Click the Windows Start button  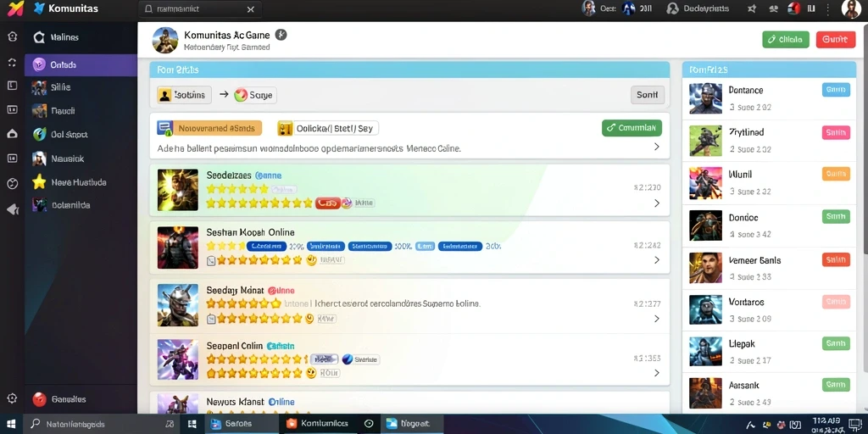[10, 424]
